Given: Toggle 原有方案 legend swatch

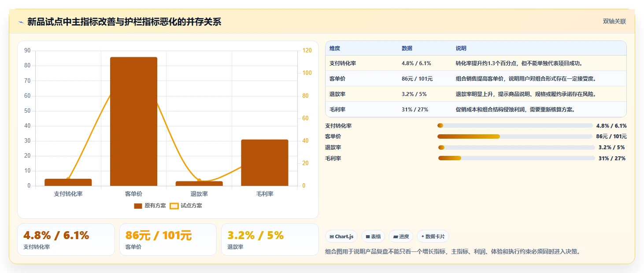Looking at the screenshot, I should 138,206.
